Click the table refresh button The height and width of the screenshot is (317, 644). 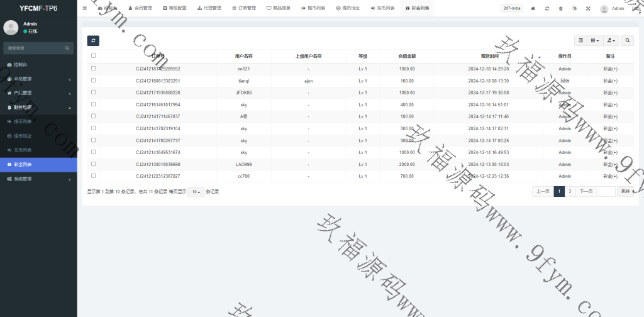(93, 41)
